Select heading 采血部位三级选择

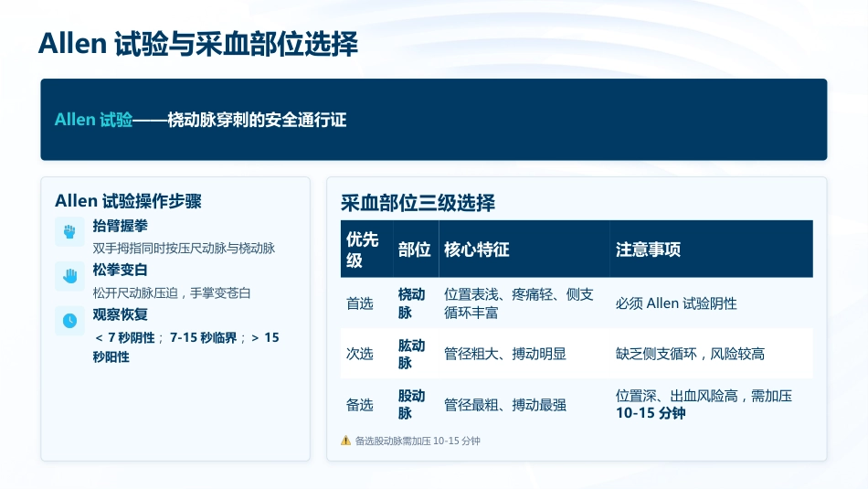tap(418, 203)
